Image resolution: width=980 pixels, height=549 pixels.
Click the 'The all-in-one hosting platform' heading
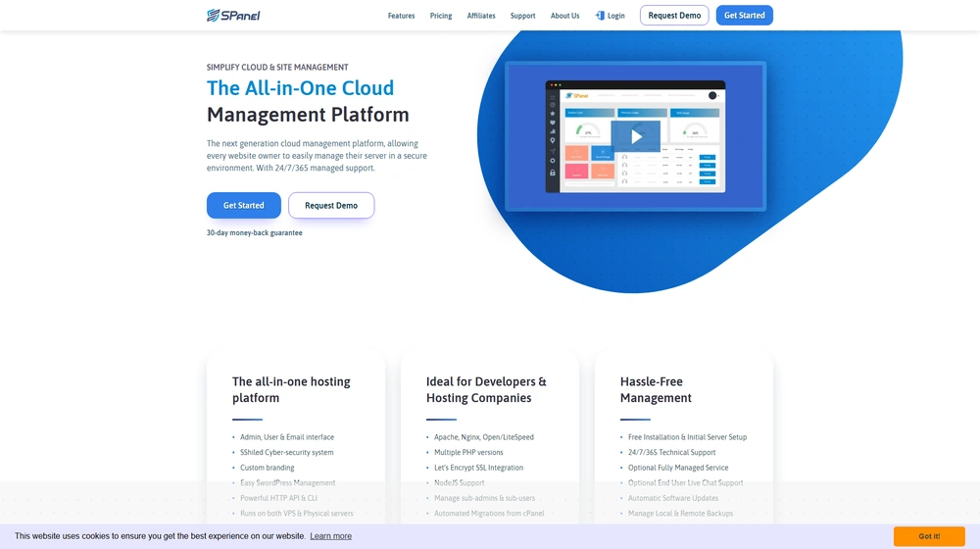click(x=291, y=389)
